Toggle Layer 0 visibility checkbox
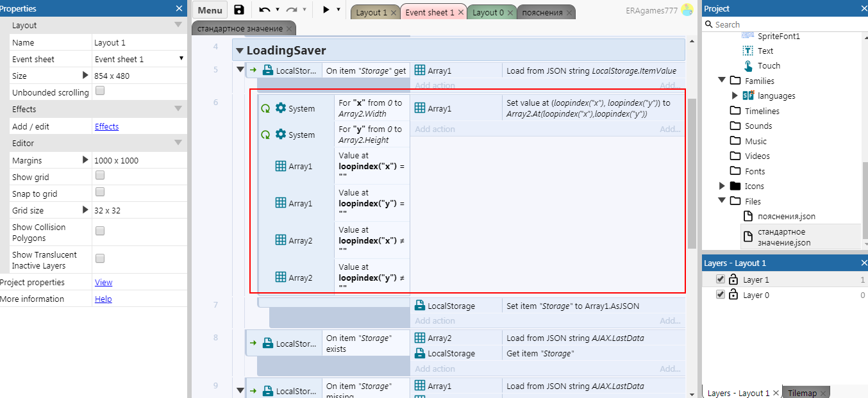This screenshot has width=868, height=398. 721,295
